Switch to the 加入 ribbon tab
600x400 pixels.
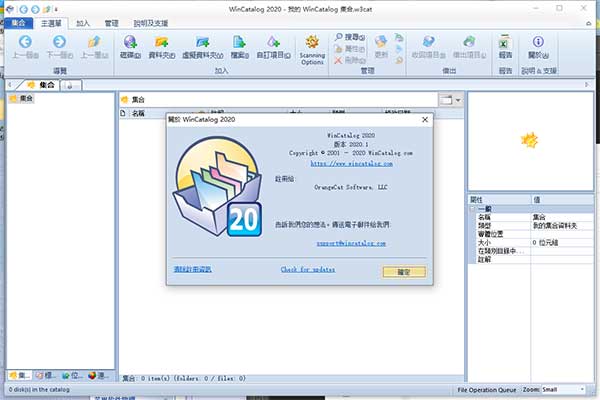point(83,23)
